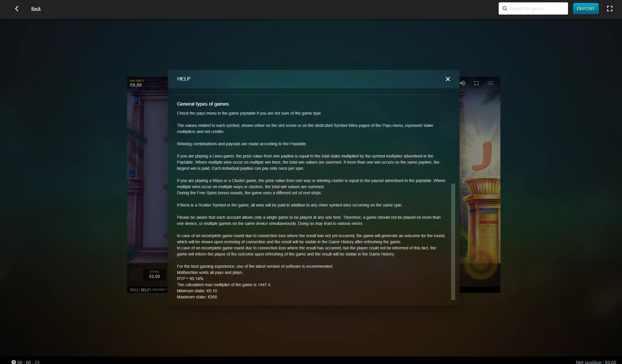Screen dimensions: 622x364
Task: Click the back arrow chevron icon
Action: coord(17,9)
